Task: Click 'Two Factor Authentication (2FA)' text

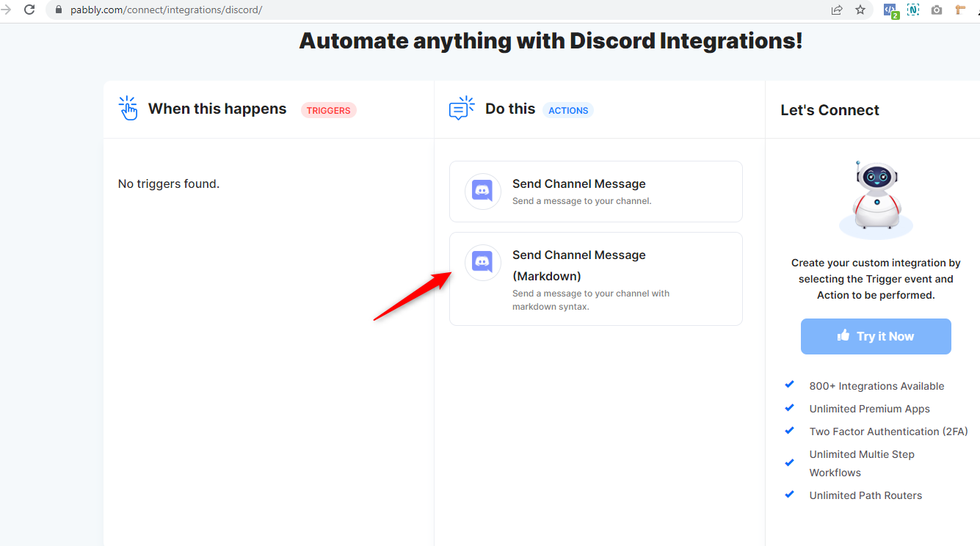Action: pyautogui.click(x=888, y=432)
